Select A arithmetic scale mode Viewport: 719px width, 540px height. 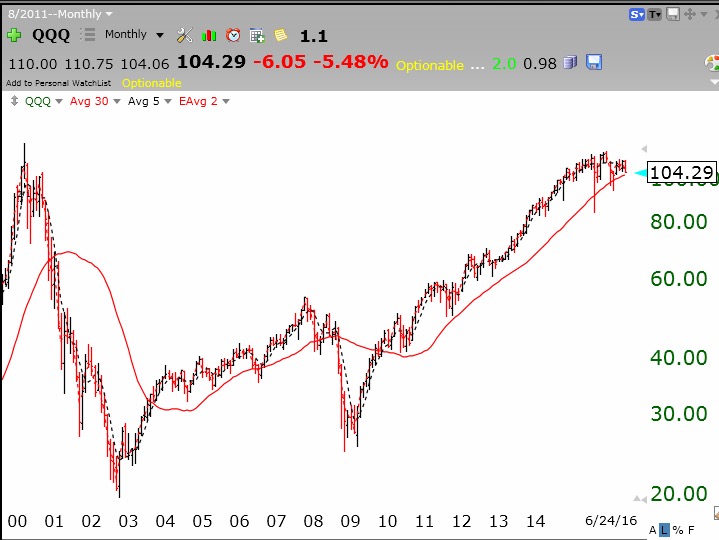pyautogui.click(x=653, y=530)
